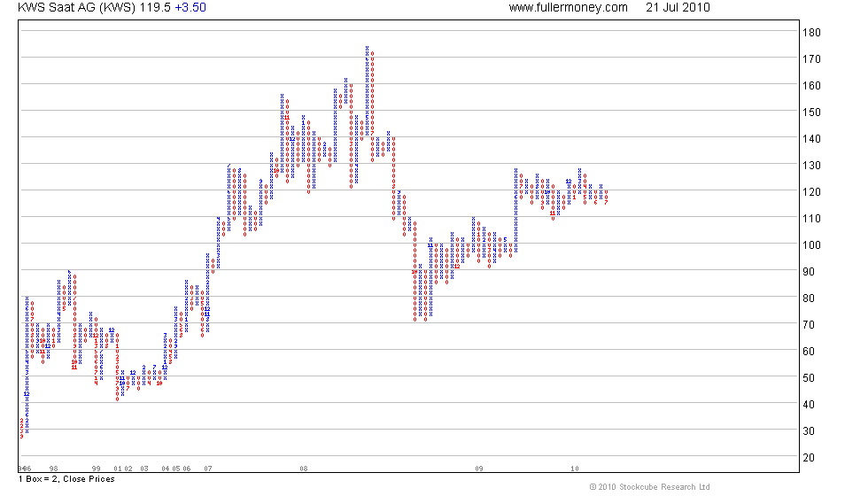Screen dimensions: 868x496
Task: Click the '09' year label on time axis
Action: pyautogui.click(x=479, y=469)
